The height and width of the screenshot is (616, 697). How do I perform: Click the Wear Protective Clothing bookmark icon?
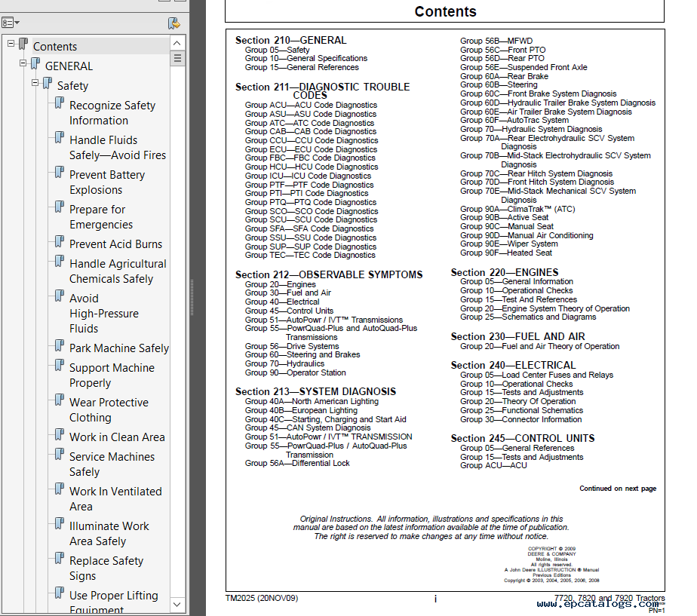59,400
